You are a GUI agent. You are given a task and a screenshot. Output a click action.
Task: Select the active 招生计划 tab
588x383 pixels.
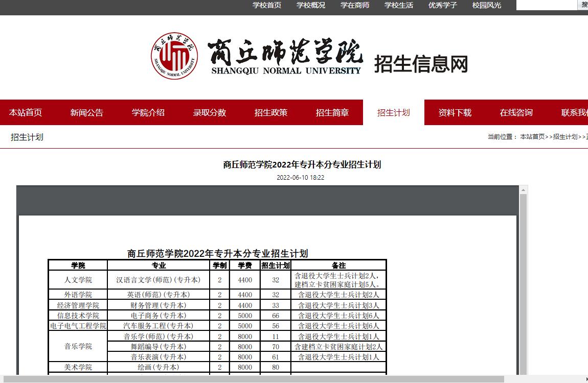(x=393, y=112)
